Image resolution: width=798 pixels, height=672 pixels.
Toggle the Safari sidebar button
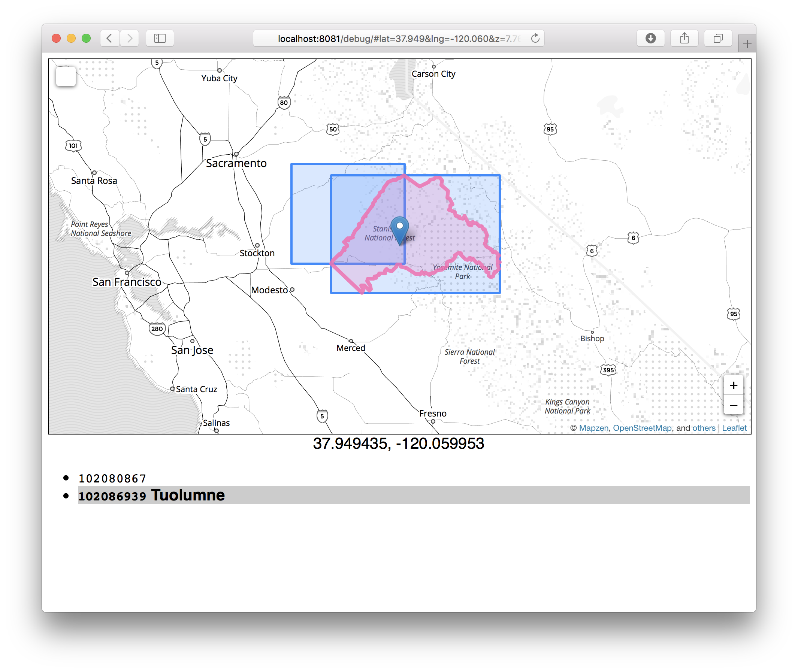coord(160,38)
